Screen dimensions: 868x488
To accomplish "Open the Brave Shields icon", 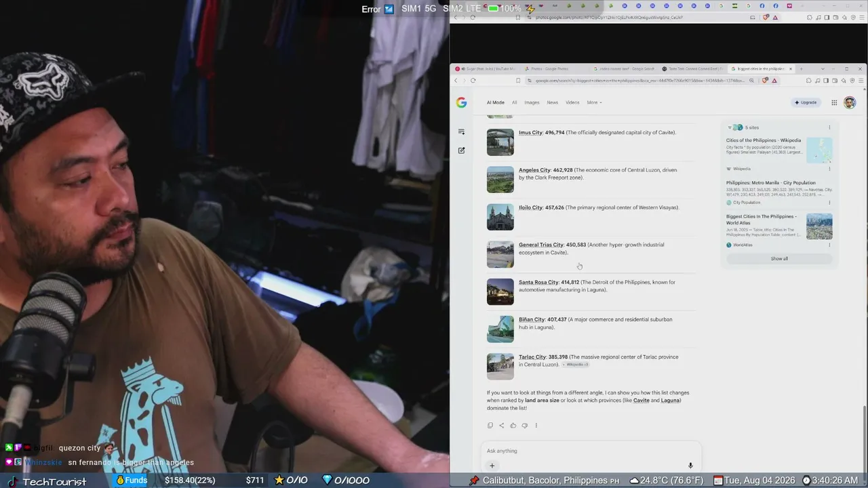I will coord(766,81).
